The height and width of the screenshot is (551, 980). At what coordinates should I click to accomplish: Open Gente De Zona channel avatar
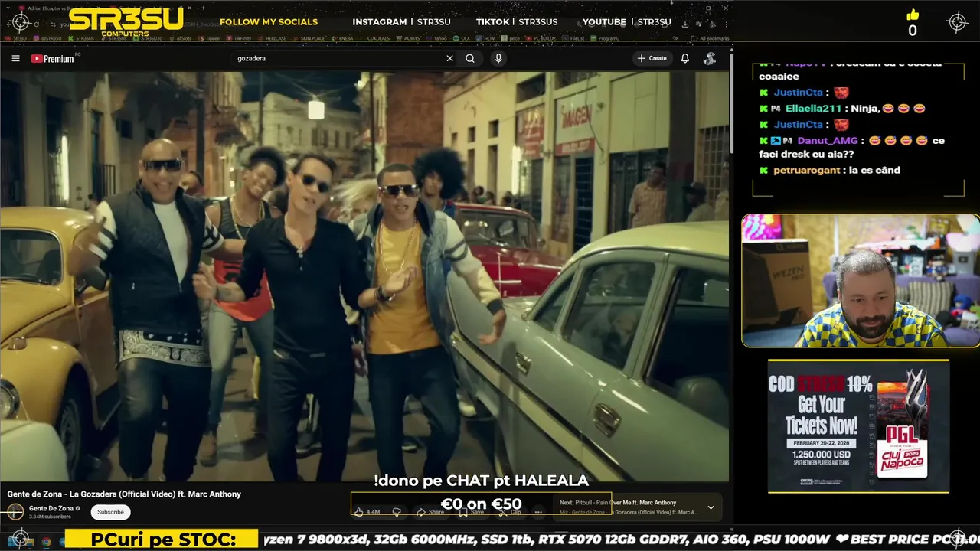click(x=15, y=512)
